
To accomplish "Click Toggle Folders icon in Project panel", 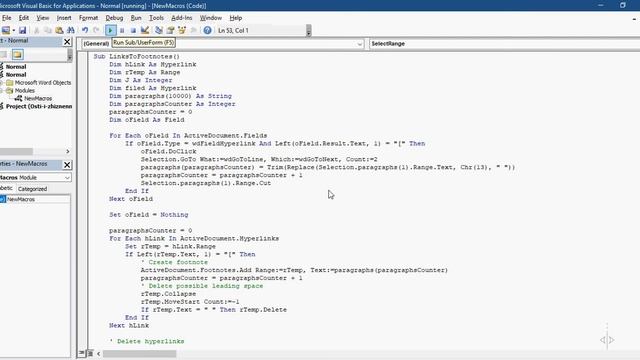I will 17,54.
